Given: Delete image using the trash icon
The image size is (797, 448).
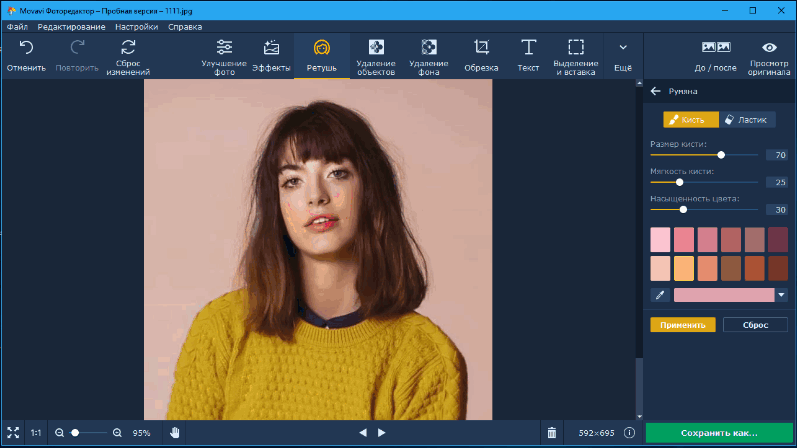Looking at the screenshot, I should 551,433.
